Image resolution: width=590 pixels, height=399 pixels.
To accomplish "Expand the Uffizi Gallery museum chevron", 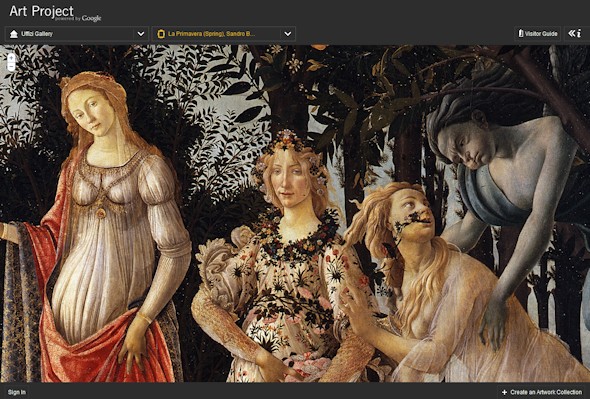I will (141, 34).
